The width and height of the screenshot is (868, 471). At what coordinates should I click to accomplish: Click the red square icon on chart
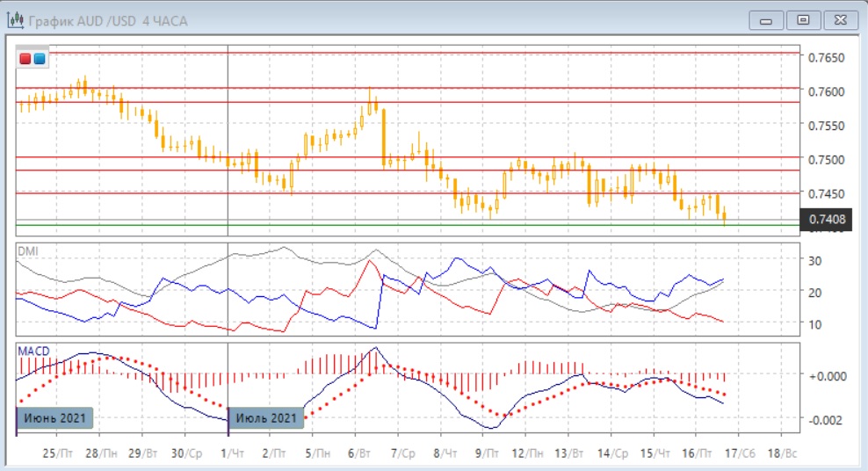[26, 59]
